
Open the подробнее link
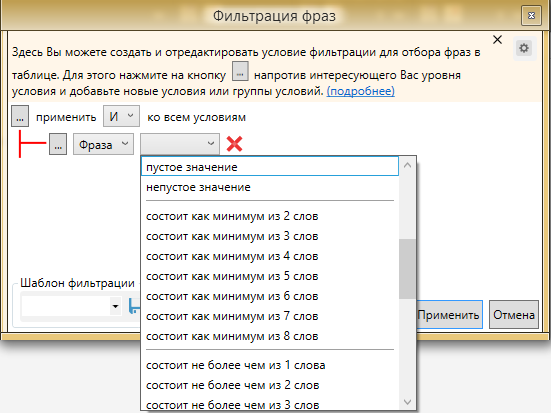361,91
